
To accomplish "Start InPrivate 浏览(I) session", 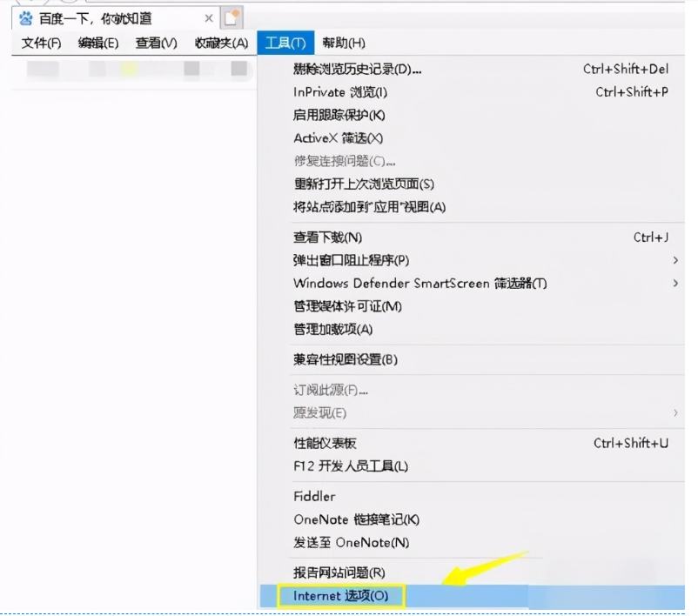I will (340, 92).
